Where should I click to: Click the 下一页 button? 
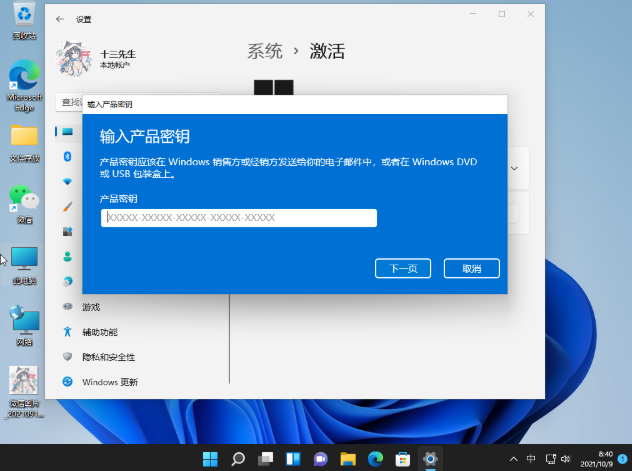(x=403, y=268)
